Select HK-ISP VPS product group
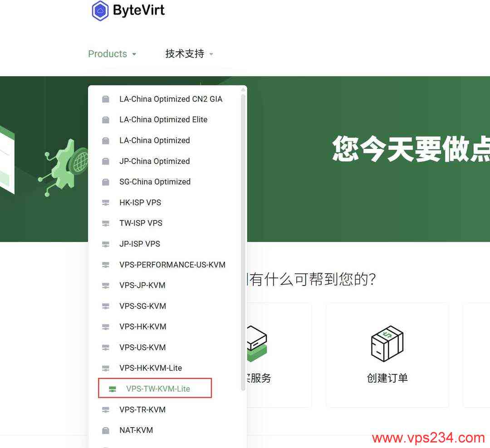490x448 pixels. tap(140, 202)
